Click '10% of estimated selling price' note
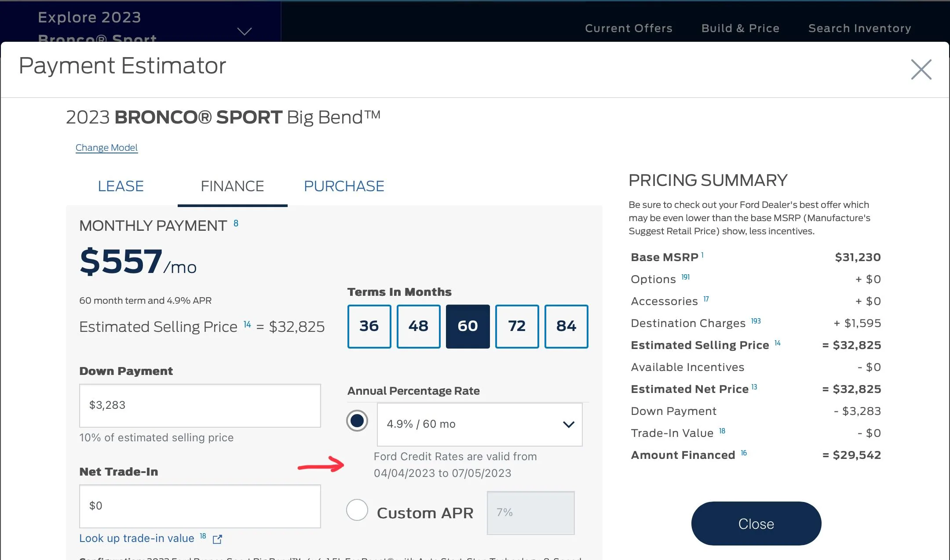Image resolution: width=950 pixels, height=560 pixels. [156, 438]
